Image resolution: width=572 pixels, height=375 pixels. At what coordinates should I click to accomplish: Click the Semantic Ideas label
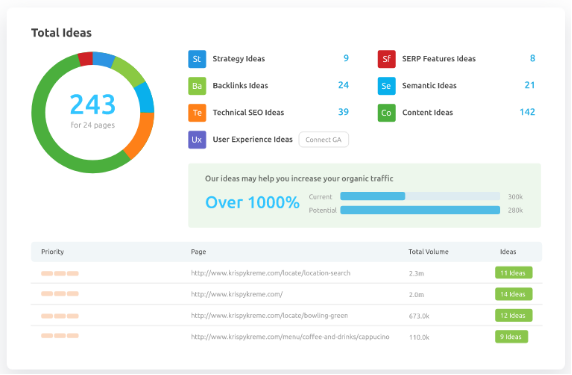429,86
